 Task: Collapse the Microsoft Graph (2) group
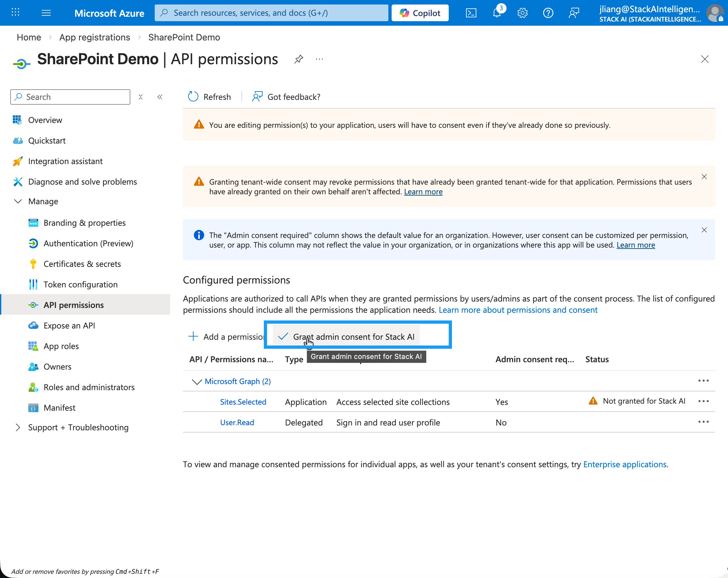pos(196,381)
